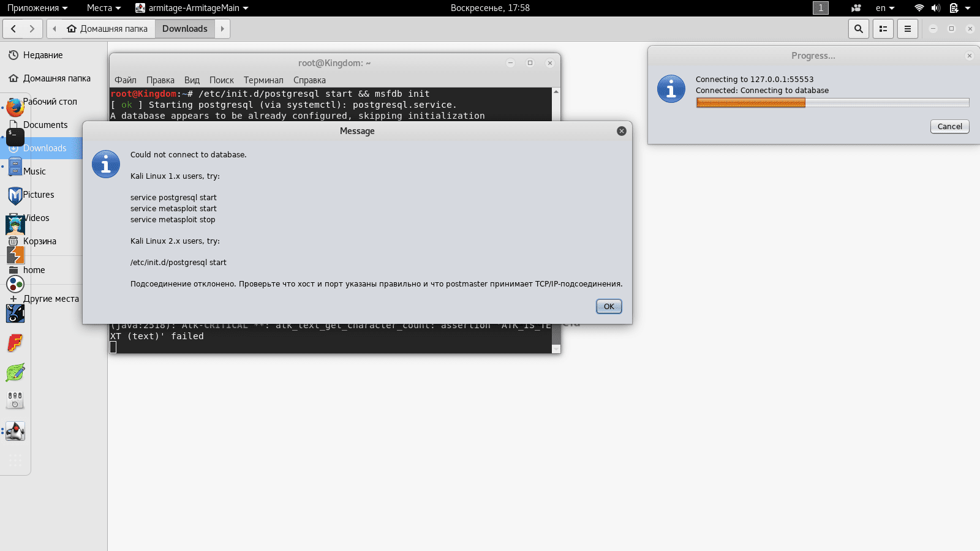
Task: Show all applications grid
Action: point(15,460)
